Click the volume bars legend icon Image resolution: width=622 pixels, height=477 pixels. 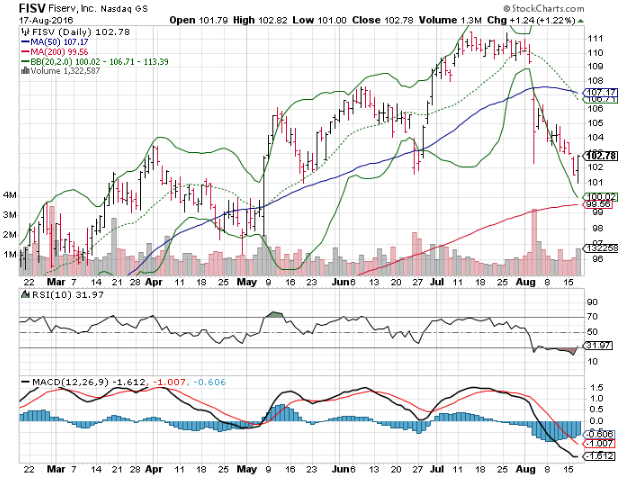pos(25,71)
